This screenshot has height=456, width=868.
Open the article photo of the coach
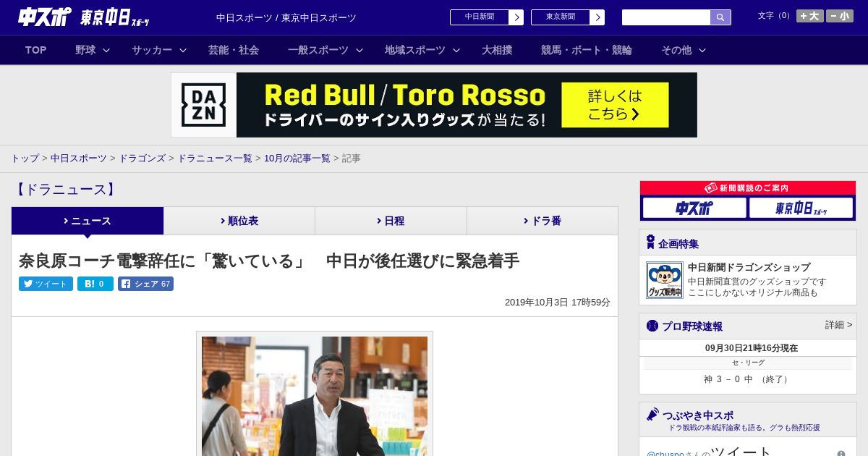tap(315, 396)
